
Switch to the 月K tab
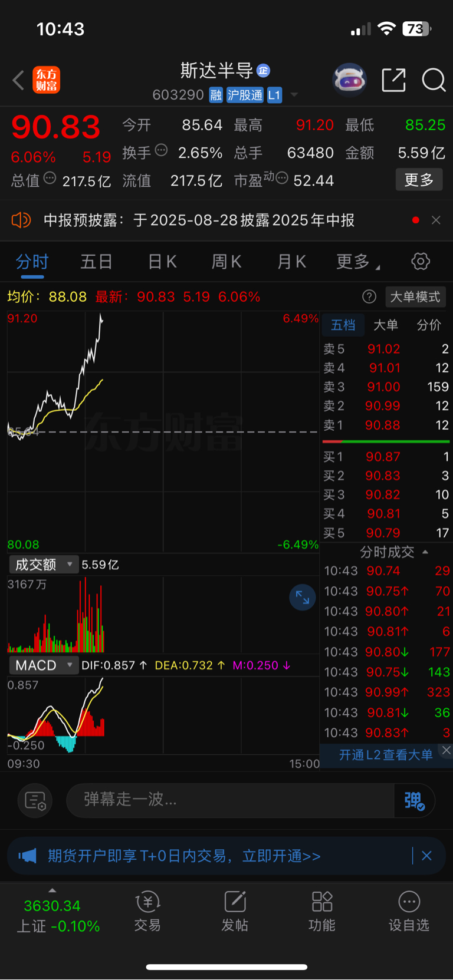coord(291,262)
